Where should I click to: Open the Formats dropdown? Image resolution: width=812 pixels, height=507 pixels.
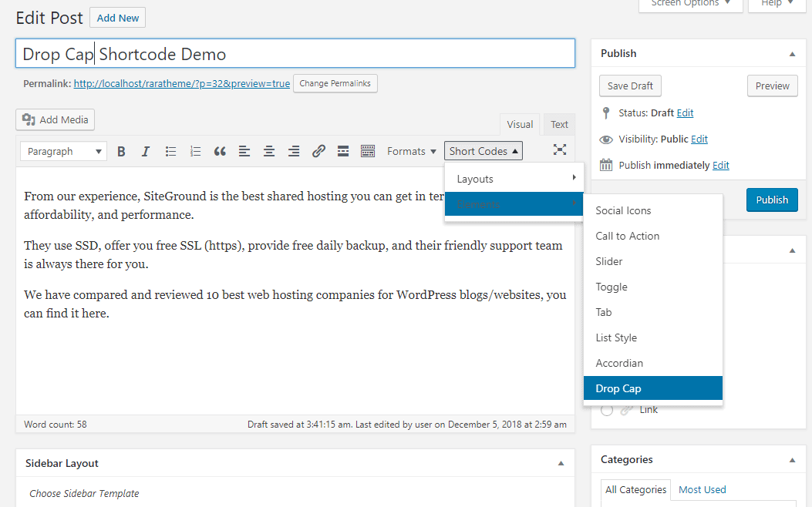pyautogui.click(x=412, y=152)
